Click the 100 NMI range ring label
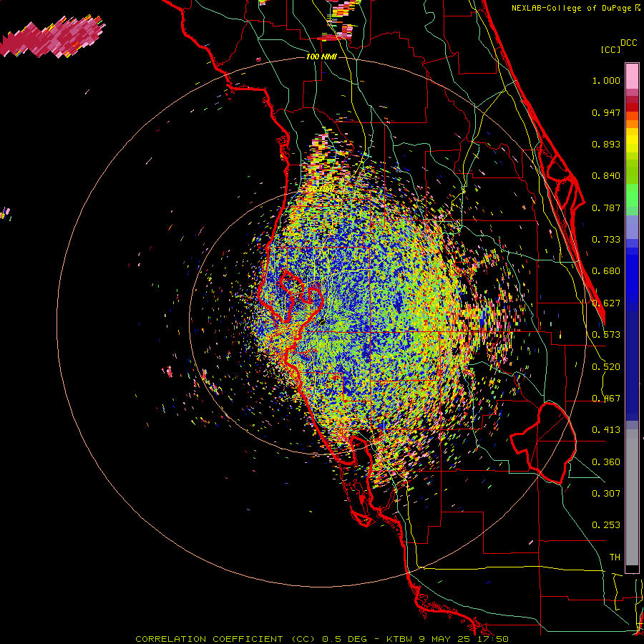Screen dimensions: 644x644 coord(321,57)
